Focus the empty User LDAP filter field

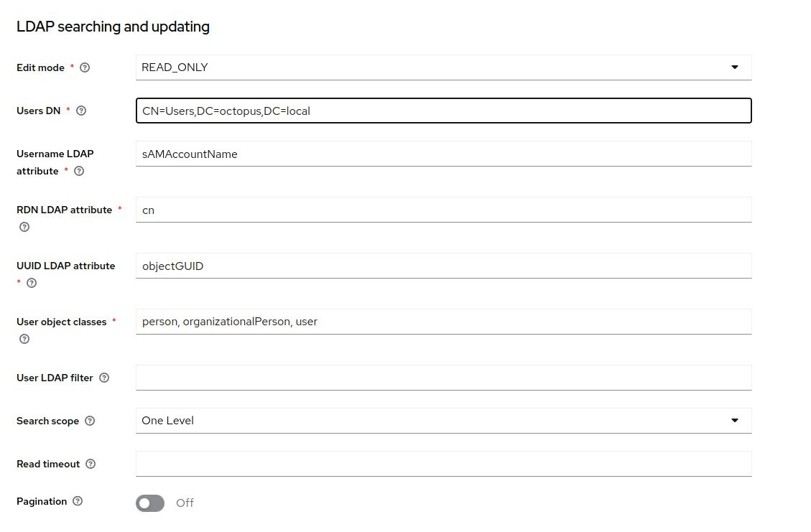click(x=443, y=378)
